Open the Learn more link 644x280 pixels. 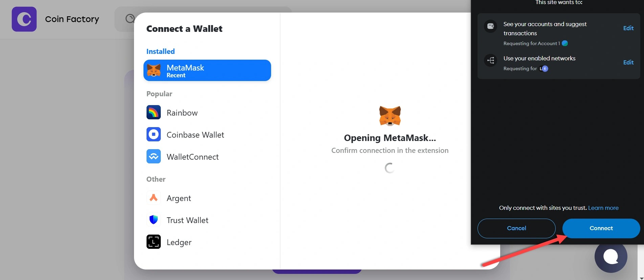point(603,208)
